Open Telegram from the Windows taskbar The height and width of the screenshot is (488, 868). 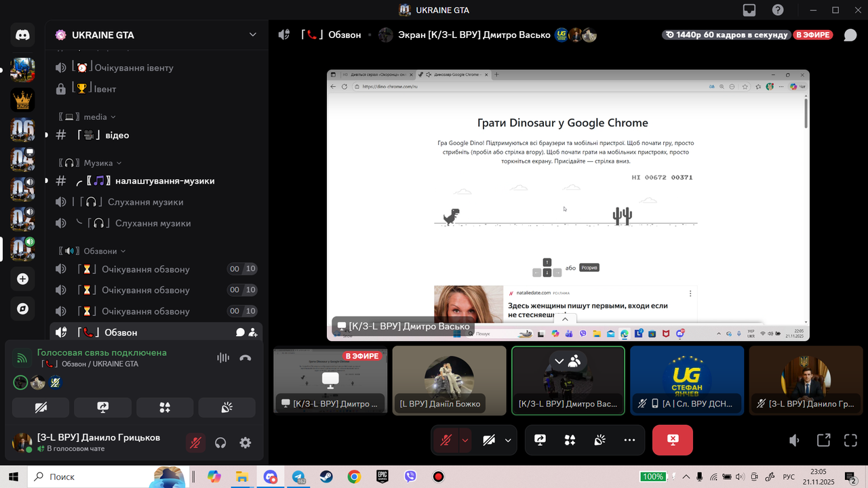pos(298,476)
